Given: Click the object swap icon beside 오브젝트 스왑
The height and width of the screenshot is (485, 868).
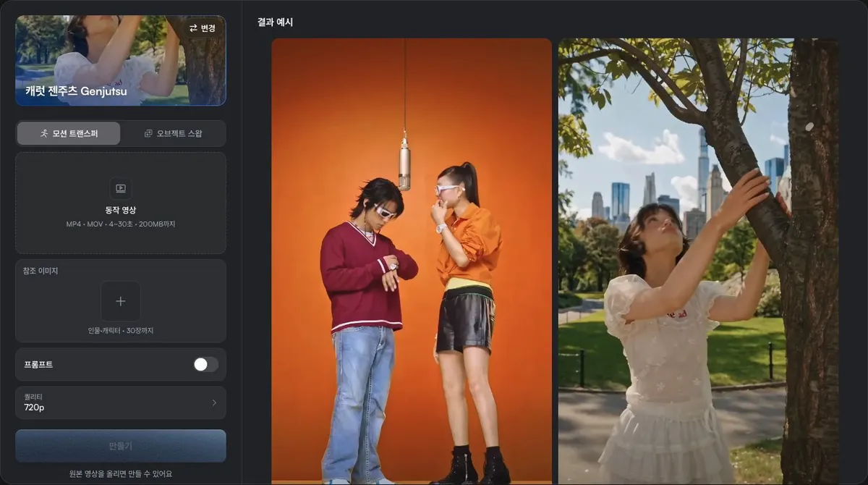Looking at the screenshot, I should (148, 133).
